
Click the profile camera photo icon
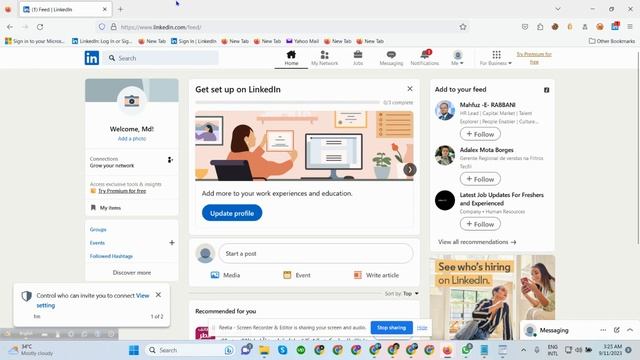[131, 101]
